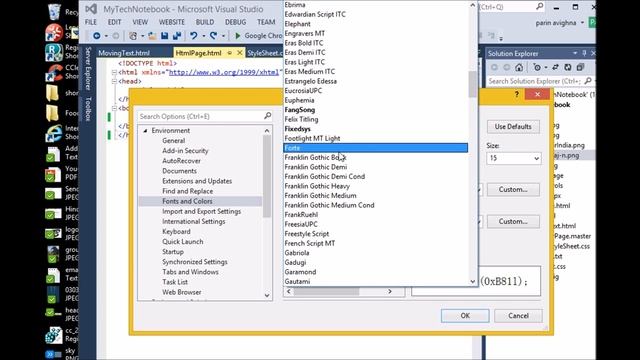
Task: Open the Navigate Backward dropdown arrow
Action: 106,36
